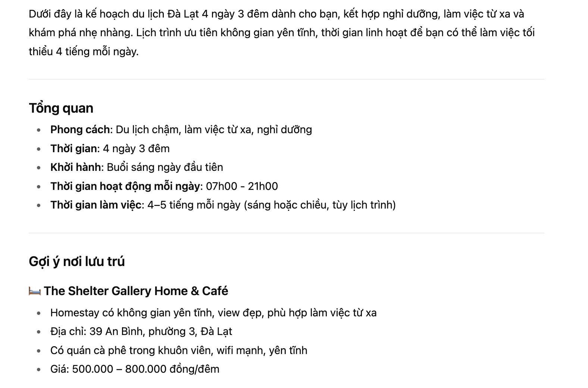The image size is (588, 388).
Task: Click the bold "Thời gian" 4 ngày 3 đêm label
Action: coord(73,148)
